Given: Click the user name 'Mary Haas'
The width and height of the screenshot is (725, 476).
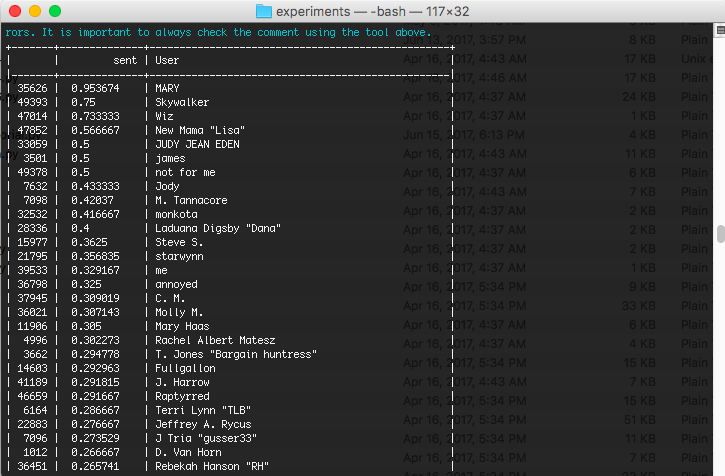Looking at the screenshot, I should (x=182, y=327).
